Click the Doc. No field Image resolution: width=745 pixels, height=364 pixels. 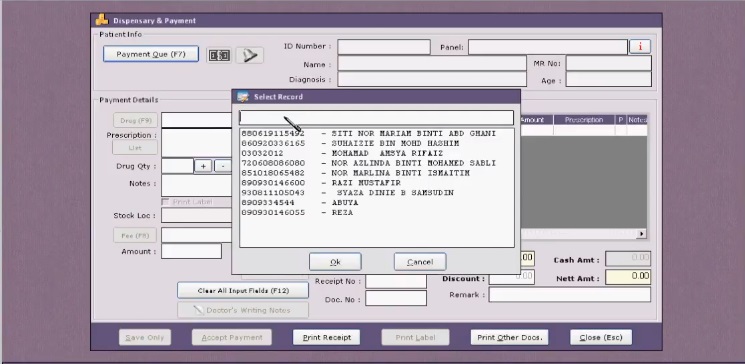(396, 298)
